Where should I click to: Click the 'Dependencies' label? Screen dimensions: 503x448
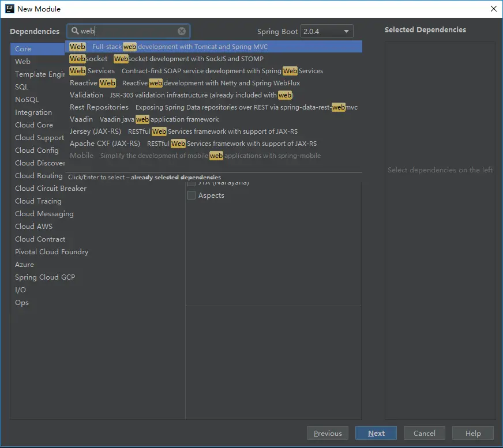(35, 32)
